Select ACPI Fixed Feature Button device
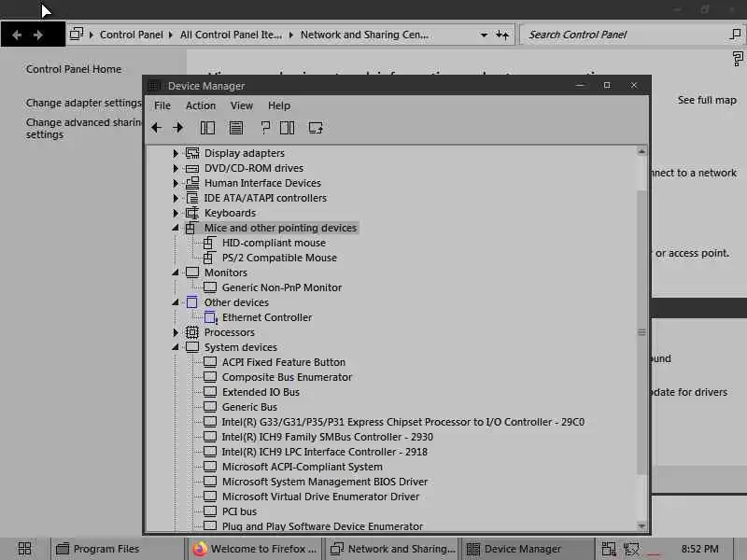Screen dimensions: 747x560 pos(284,362)
